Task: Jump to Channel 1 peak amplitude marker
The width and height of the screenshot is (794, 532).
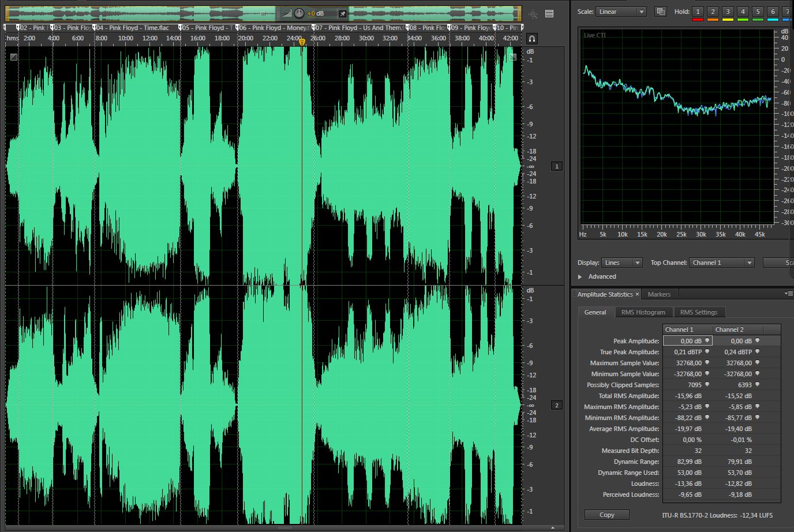Action: pos(707,341)
